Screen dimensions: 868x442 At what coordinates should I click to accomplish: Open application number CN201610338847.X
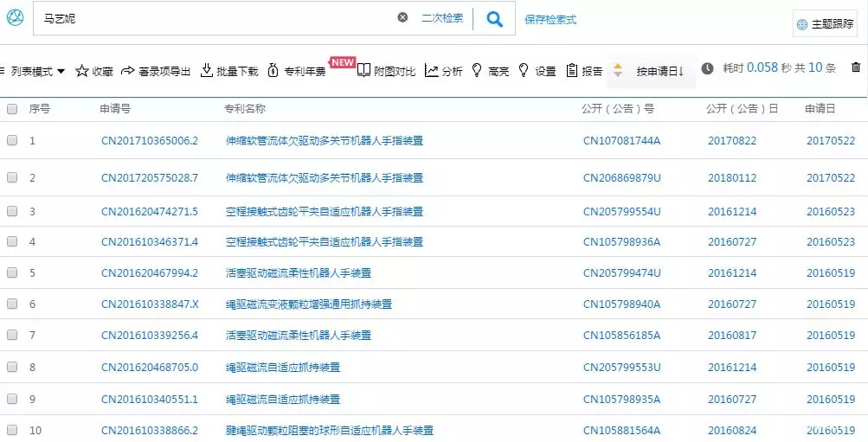point(150,304)
